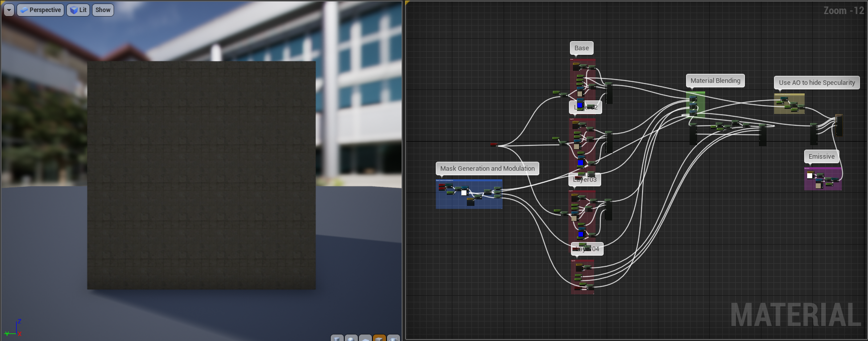This screenshot has height=341, width=868.
Task: Click the white texture node in Emissive group
Action: tap(809, 176)
